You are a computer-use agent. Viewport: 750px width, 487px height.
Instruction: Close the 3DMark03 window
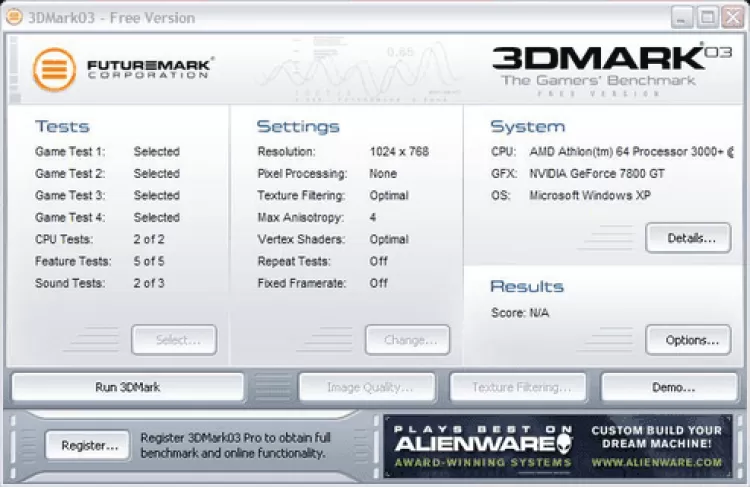pyautogui.click(x=731, y=17)
